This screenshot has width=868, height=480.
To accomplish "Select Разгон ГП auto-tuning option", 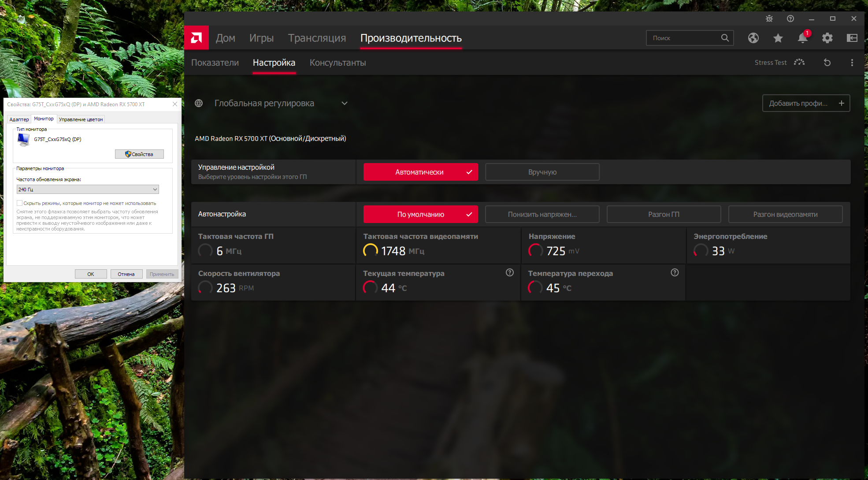I will point(664,214).
